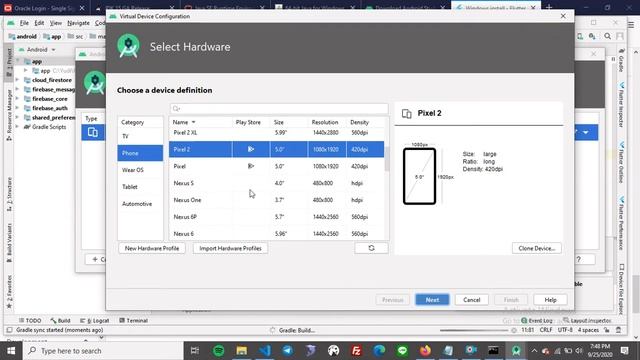640x360 pixels.
Task: Click the IDE search magnifier icon
Action: (x=607, y=36)
